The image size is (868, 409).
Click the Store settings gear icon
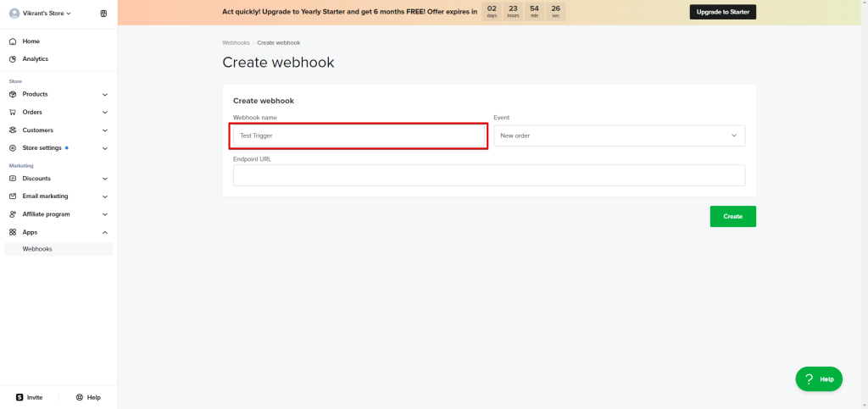tap(13, 148)
